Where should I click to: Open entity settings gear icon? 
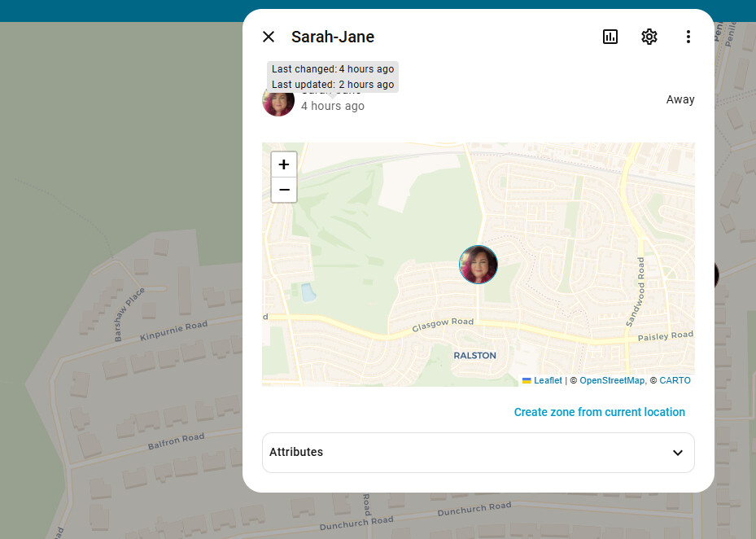[649, 37]
